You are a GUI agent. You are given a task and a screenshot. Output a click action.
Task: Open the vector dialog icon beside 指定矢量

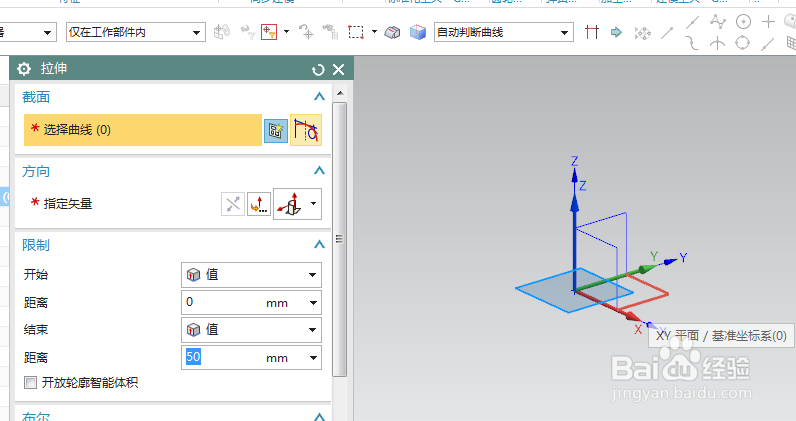pos(259,204)
